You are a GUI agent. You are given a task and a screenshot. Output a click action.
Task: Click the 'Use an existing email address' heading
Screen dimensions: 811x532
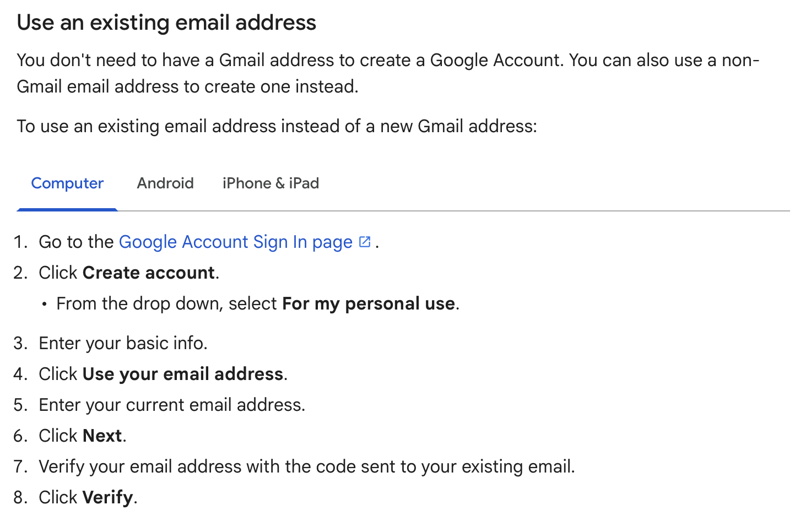166,23
